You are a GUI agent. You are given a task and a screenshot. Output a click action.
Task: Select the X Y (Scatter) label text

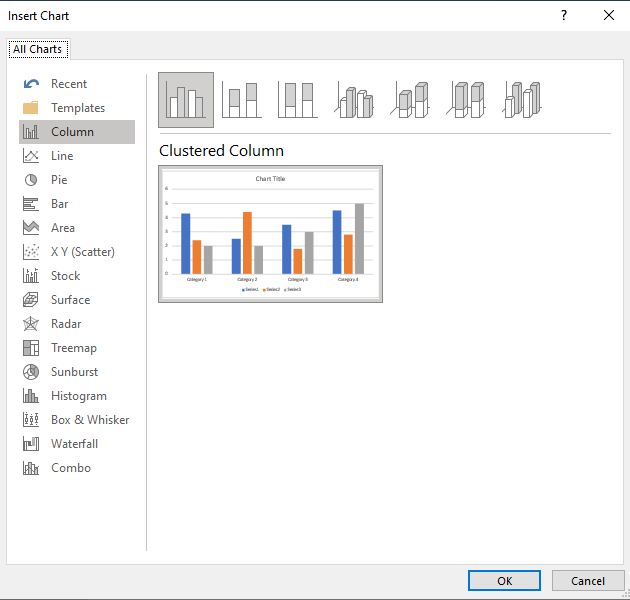[83, 252]
